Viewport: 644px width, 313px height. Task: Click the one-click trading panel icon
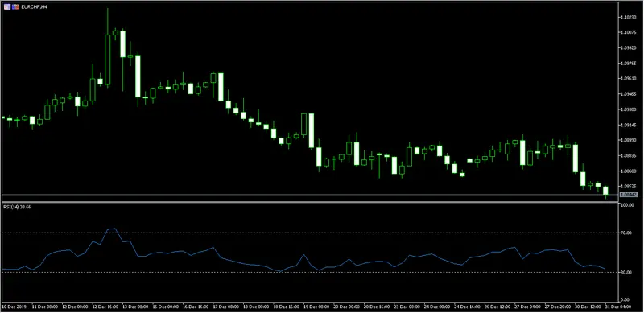pos(7,7)
